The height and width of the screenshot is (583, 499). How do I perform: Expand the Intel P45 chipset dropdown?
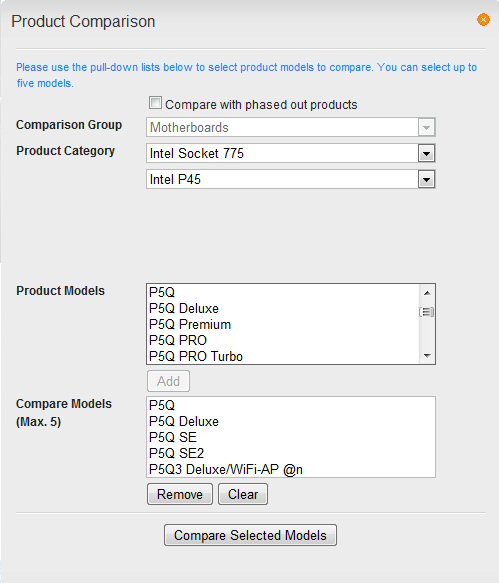(x=290, y=180)
